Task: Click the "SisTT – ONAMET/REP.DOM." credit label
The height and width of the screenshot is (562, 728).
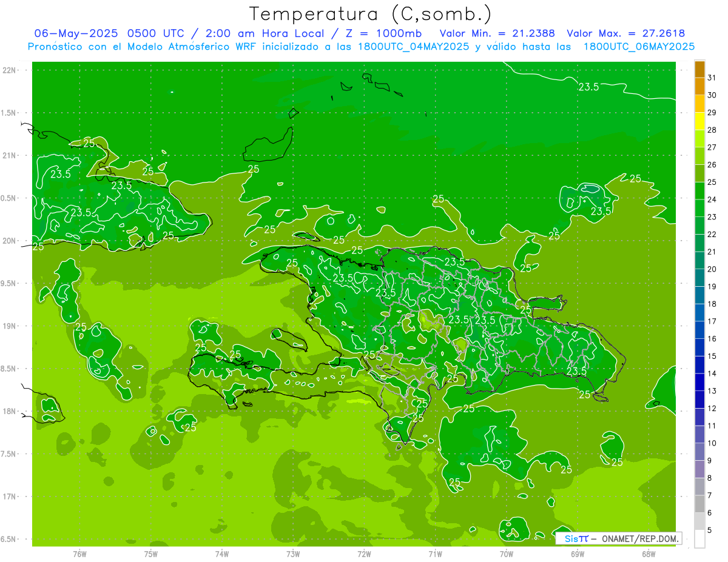Action: (618, 538)
